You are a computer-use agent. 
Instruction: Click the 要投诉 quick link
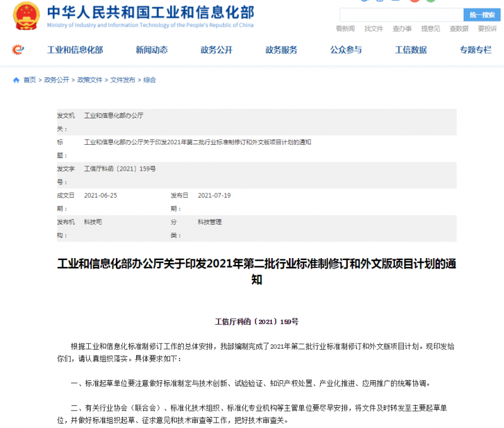point(488,28)
